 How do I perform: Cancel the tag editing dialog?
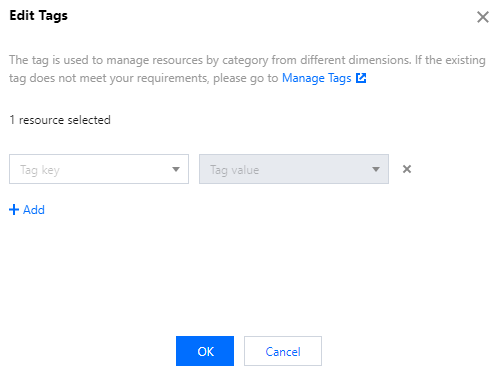pyautogui.click(x=283, y=351)
